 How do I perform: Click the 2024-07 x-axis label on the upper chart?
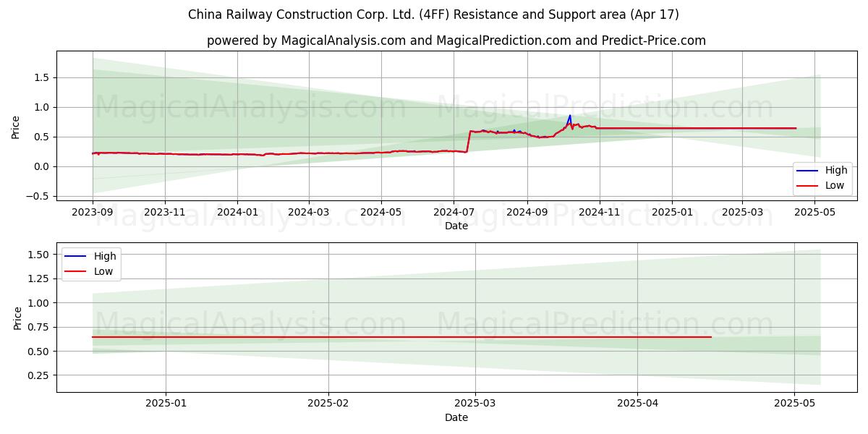[454, 213]
